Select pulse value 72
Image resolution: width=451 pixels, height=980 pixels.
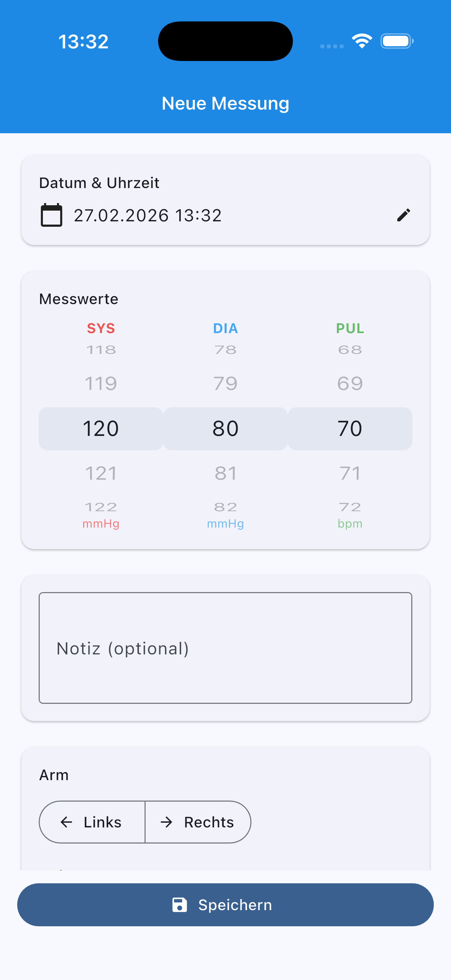pos(350,506)
